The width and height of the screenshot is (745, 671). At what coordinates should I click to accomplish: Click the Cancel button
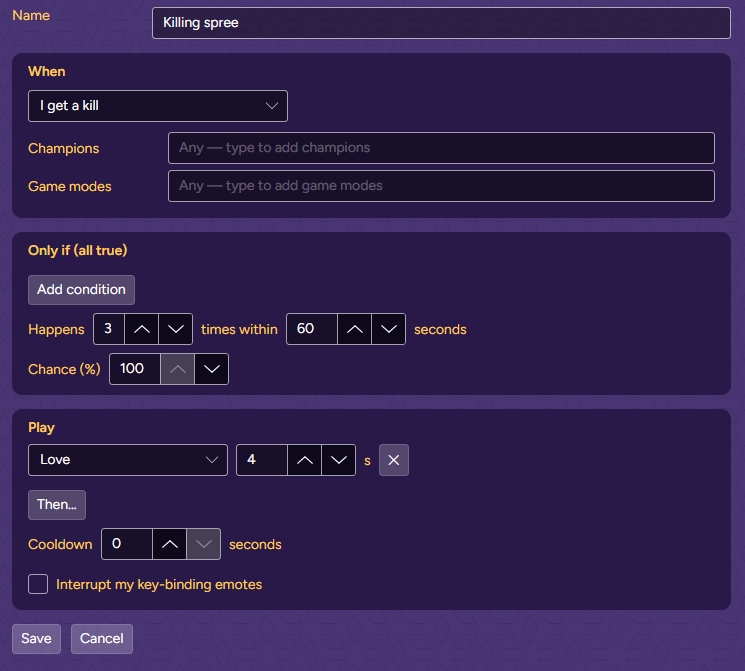102,639
